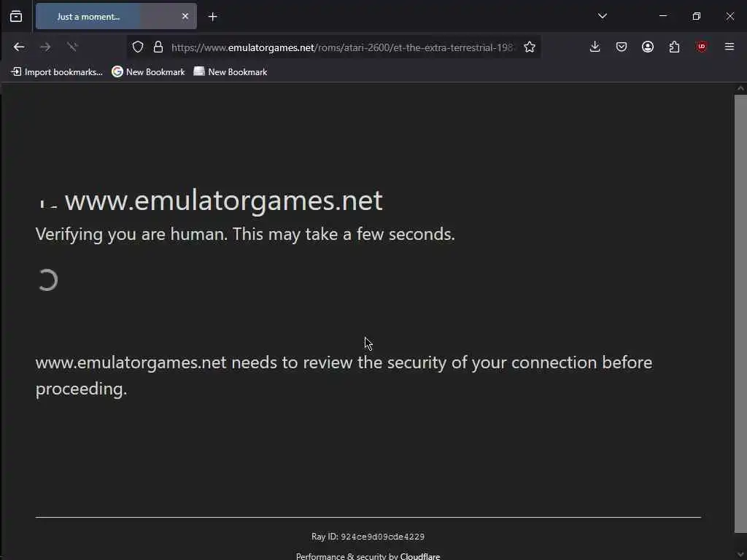Focus the emulatorgames.net URL address bar

click(x=342, y=47)
